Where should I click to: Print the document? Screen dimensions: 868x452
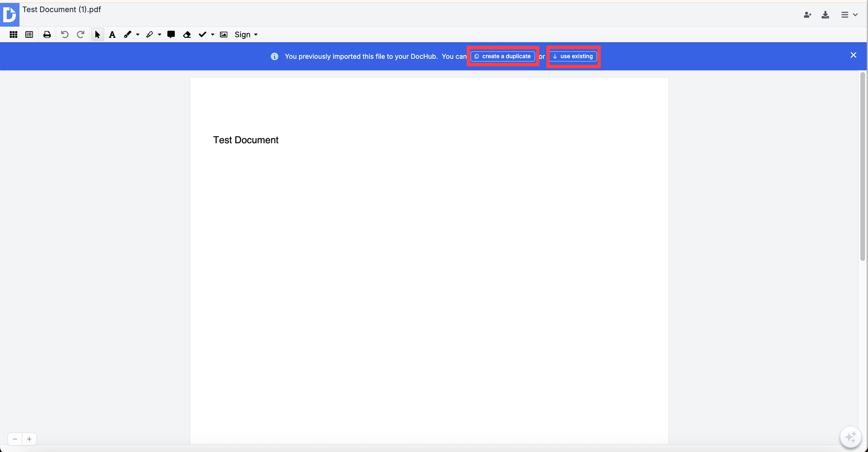(x=47, y=34)
